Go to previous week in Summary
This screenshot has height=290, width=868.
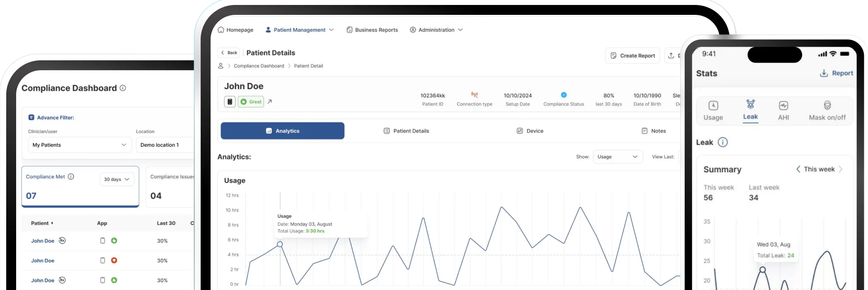(x=798, y=169)
